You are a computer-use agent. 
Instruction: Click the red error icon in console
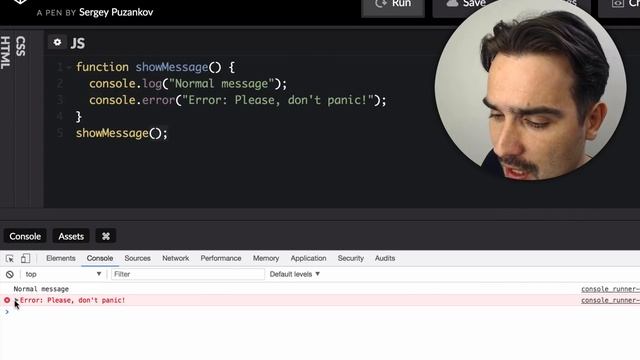tap(7, 300)
